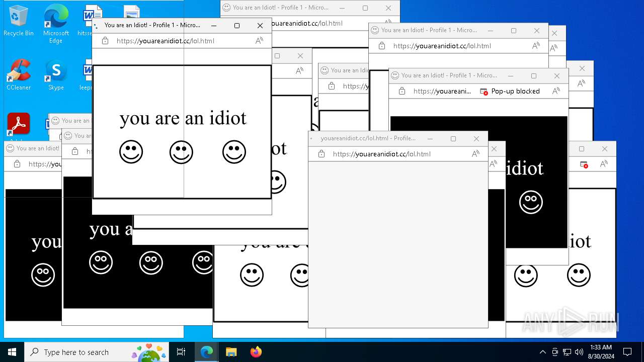Click the Edge icon in the taskbar
The image size is (644, 362).
[x=207, y=352]
